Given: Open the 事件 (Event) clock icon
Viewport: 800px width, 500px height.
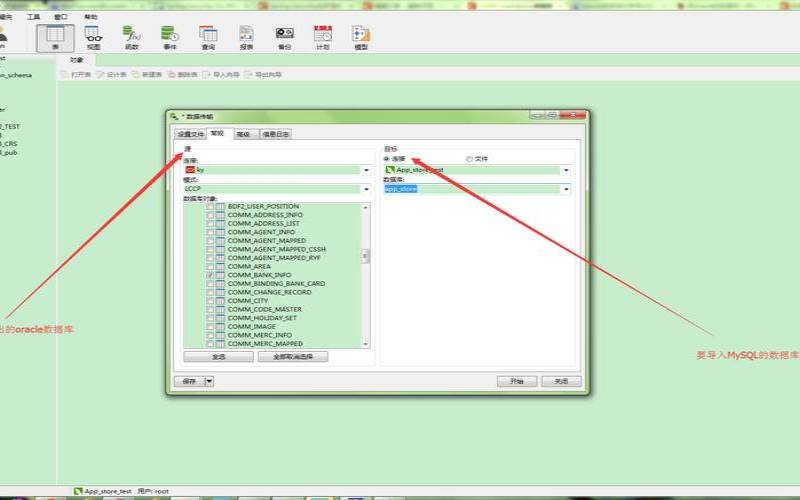Looking at the screenshot, I should point(169,37).
